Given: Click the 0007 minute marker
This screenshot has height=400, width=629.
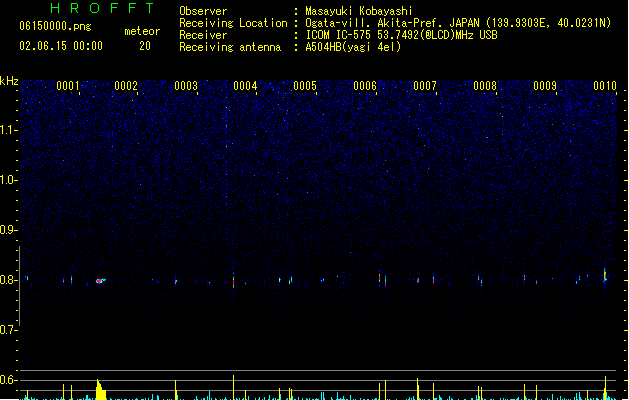Looking at the screenshot, I should tap(425, 86).
